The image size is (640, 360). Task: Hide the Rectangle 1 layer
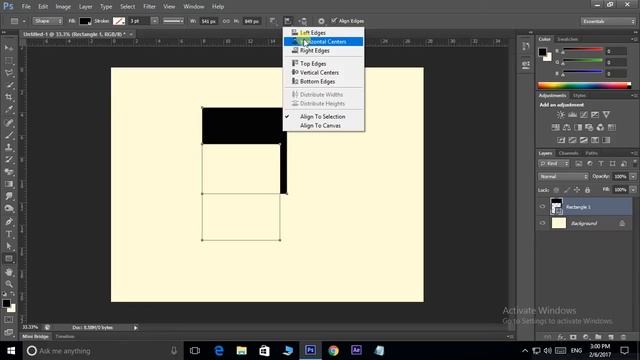pos(542,207)
